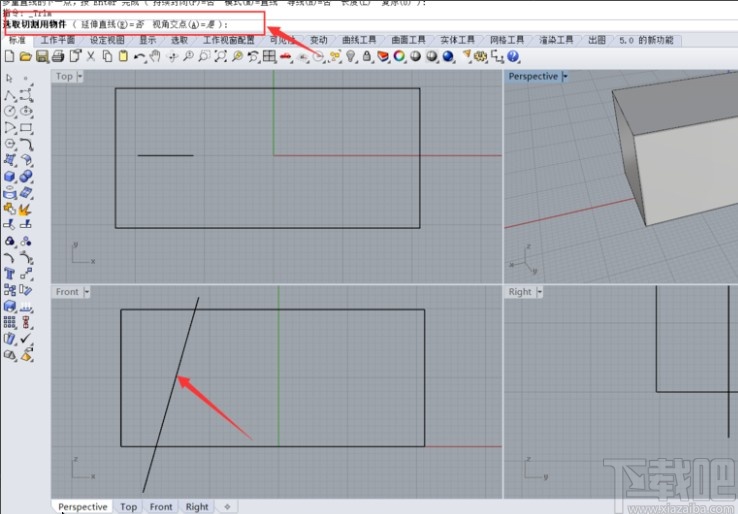Viewport: 738px width, 514px height.
Task: Open the Perspective viewport title dropdown arrow
Action: tap(565, 76)
